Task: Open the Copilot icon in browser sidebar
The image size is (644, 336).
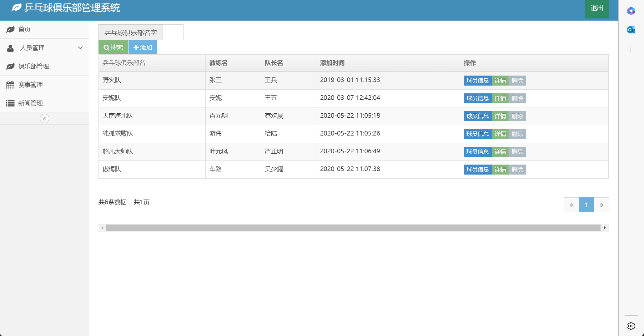Action: click(x=631, y=11)
